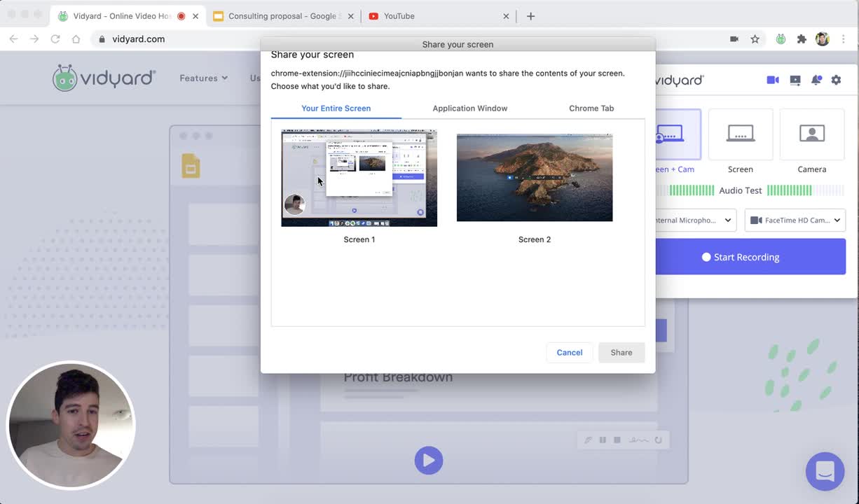Click Cancel in share dialog
This screenshot has height=504, width=859.
569,353
